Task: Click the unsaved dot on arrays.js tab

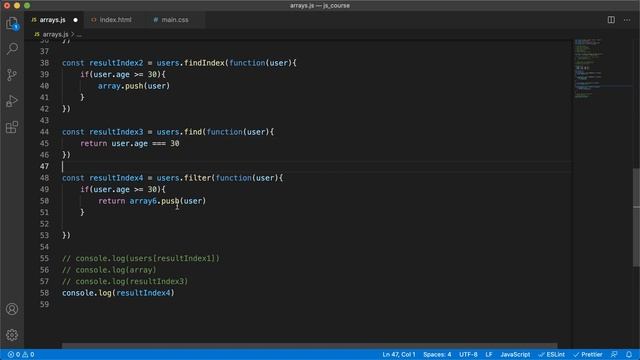Action: (x=76, y=20)
